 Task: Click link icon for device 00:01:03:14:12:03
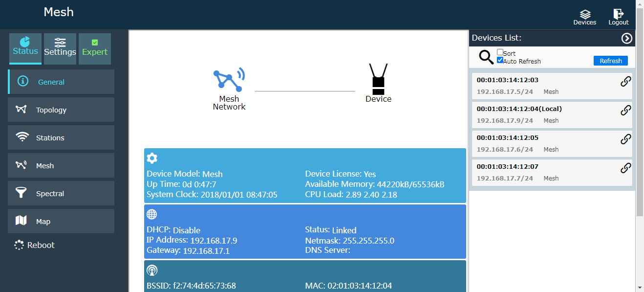(x=625, y=82)
